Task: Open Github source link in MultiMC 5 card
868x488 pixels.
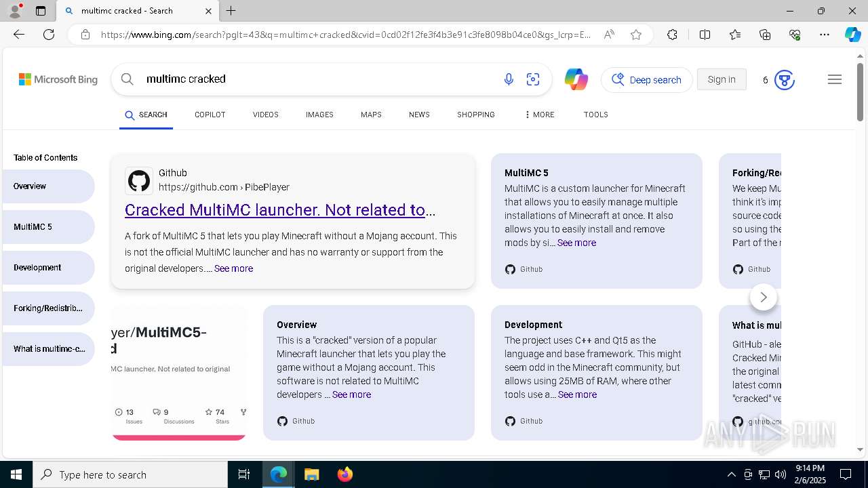Action: (x=524, y=269)
